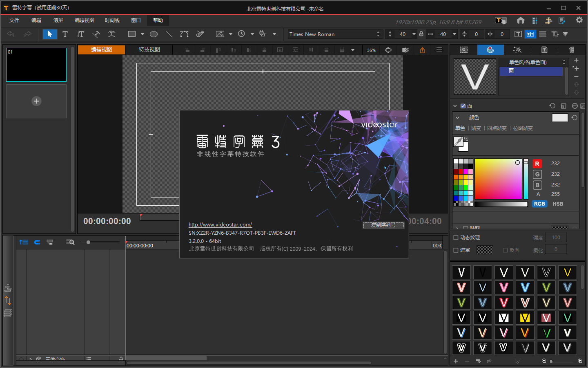Switch to the 特技视图 tab

click(149, 50)
